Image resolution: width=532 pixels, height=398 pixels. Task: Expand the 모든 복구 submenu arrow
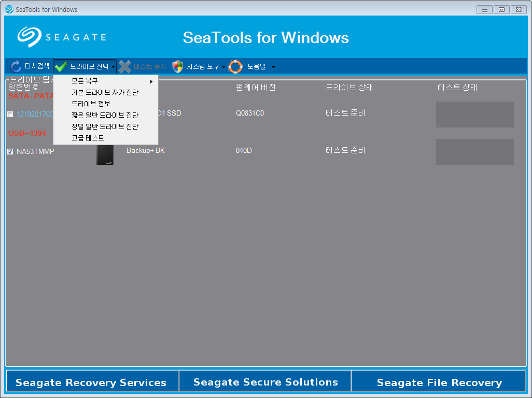pyautogui.click(x=151, y=81)
